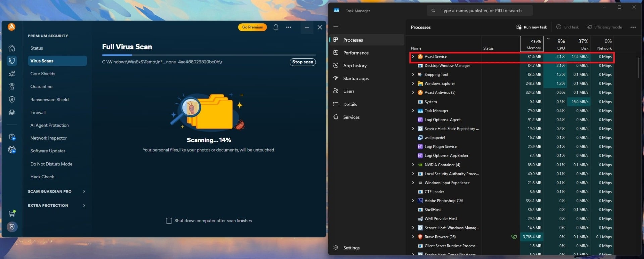Go to the Details page
Image resolution: width=644 pixels, height=259 pixels.
click(x=367, y=104)
